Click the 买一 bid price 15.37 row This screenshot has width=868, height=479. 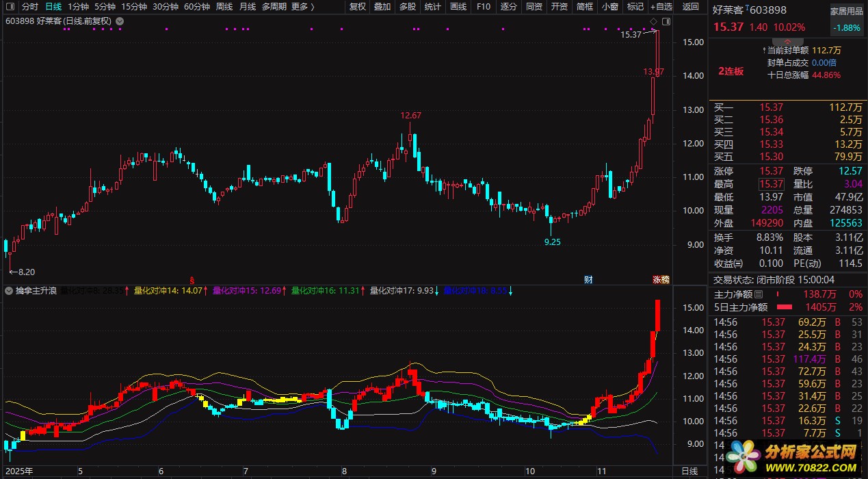point(788,107)
